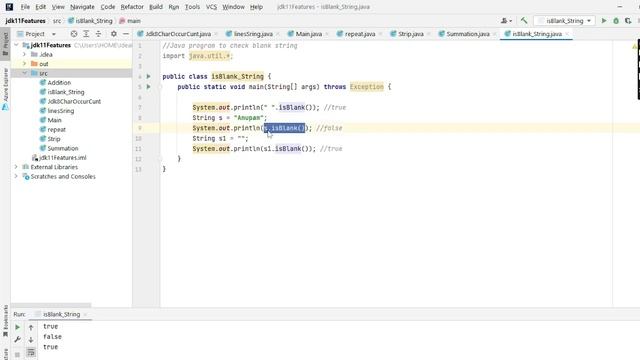Click the IntelliJ logo icon in title bar
This screenshot has width=640, height=360.
[9, 7]
